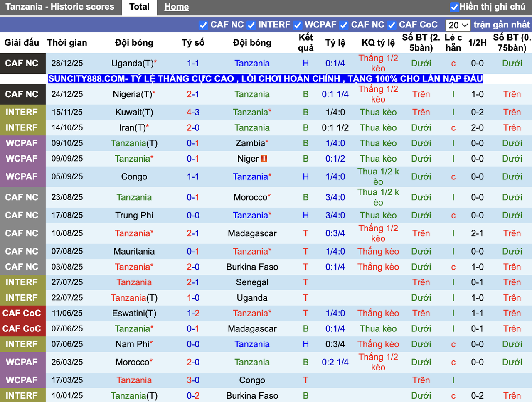Switch to the Total tab

tap(139, 7)
